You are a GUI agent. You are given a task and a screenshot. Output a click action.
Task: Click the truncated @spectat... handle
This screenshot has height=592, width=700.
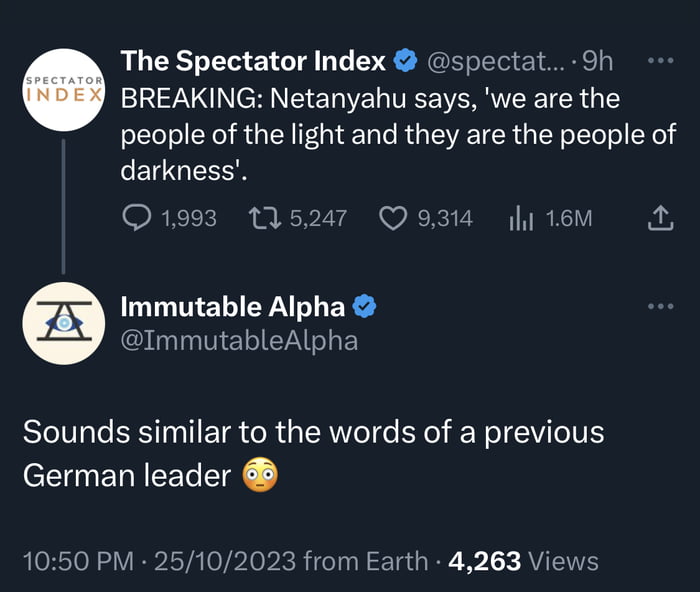[492, 61]
